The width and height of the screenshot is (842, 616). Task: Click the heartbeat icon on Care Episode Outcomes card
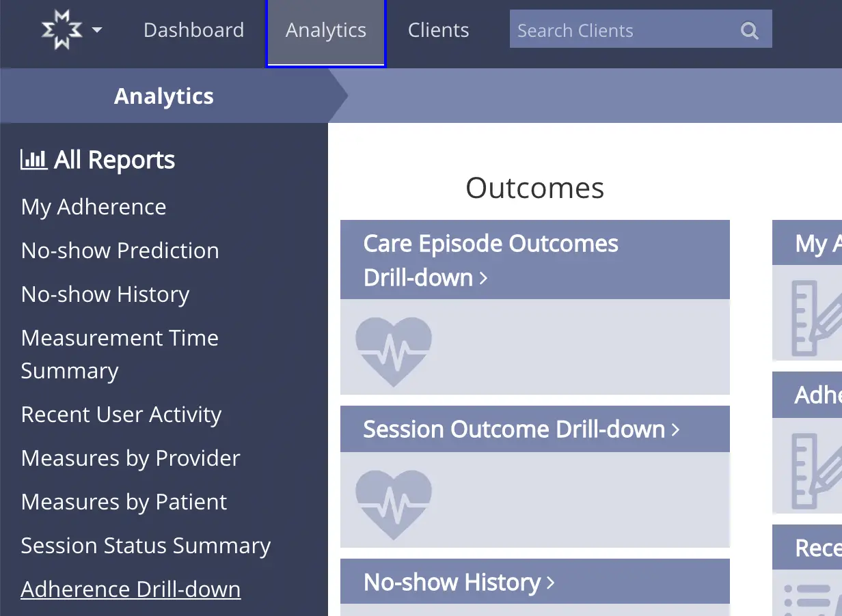point(393,350)
